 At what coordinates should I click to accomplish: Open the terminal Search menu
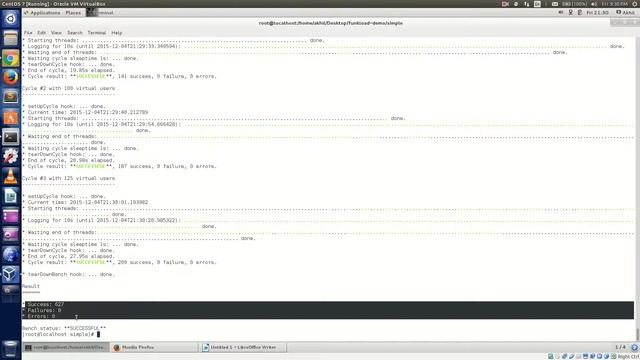[x=74, y=33]
